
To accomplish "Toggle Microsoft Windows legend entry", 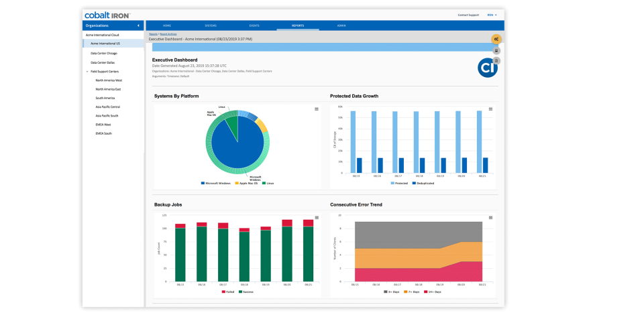I will tap(216, 183).
